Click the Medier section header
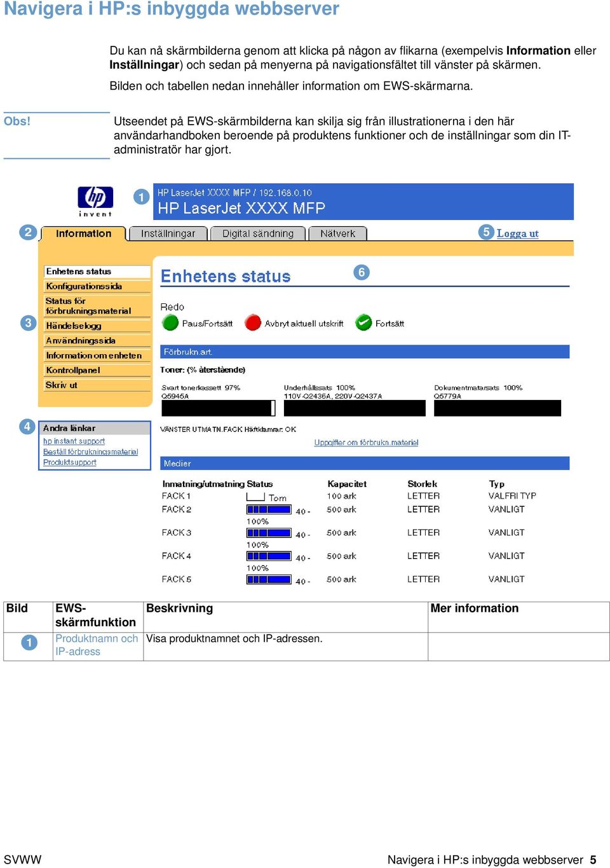The image size is (610, 868). (365, 464)
